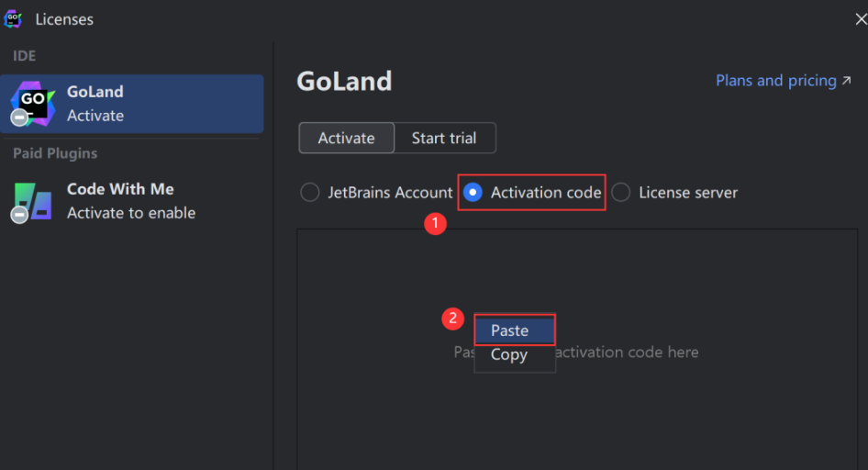Select the JetBrains Account radio button

click(309, 193)
